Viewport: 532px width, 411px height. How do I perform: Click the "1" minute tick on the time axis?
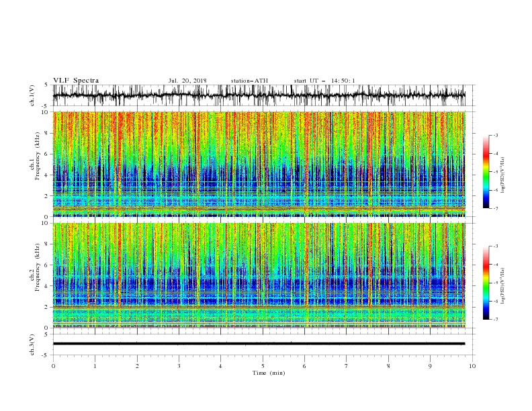click(x=95, y=366)
